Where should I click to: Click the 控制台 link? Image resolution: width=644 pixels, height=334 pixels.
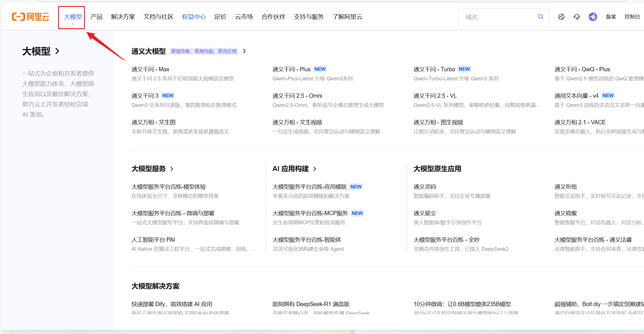[632, 17]
